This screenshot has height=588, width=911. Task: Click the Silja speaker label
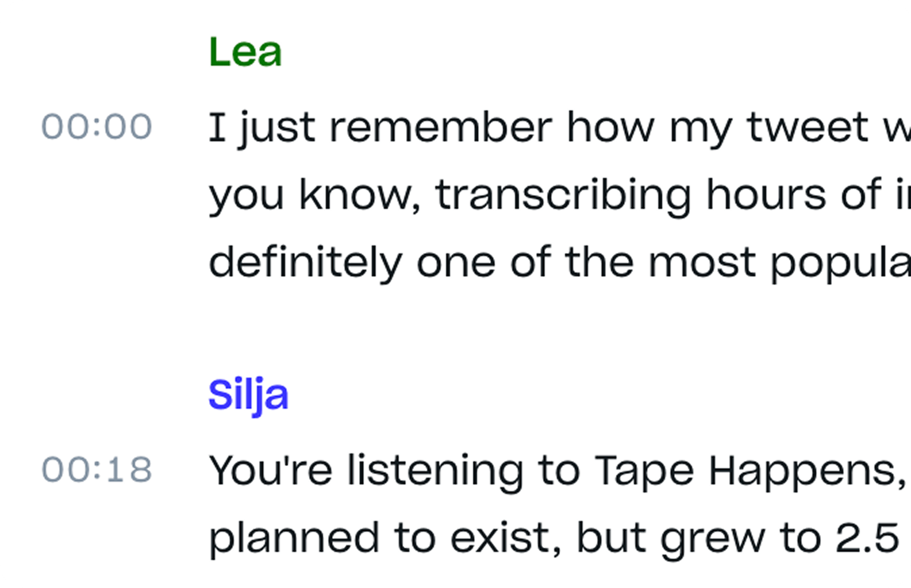click(x=248, y=395)
